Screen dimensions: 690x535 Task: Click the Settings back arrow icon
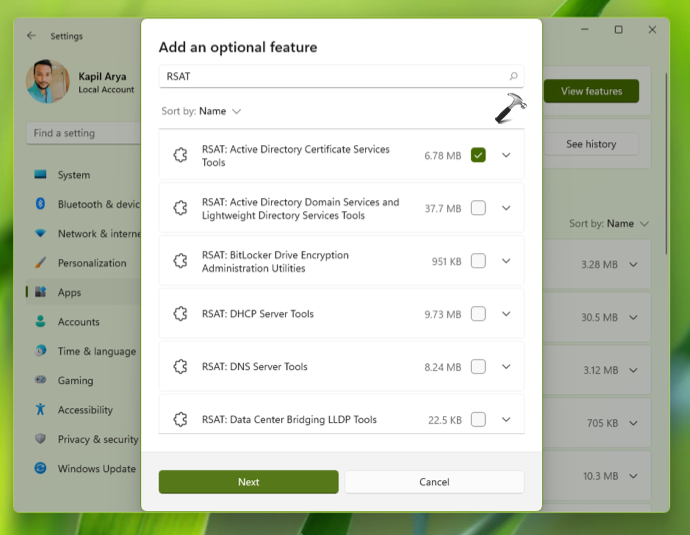point(31,36)
